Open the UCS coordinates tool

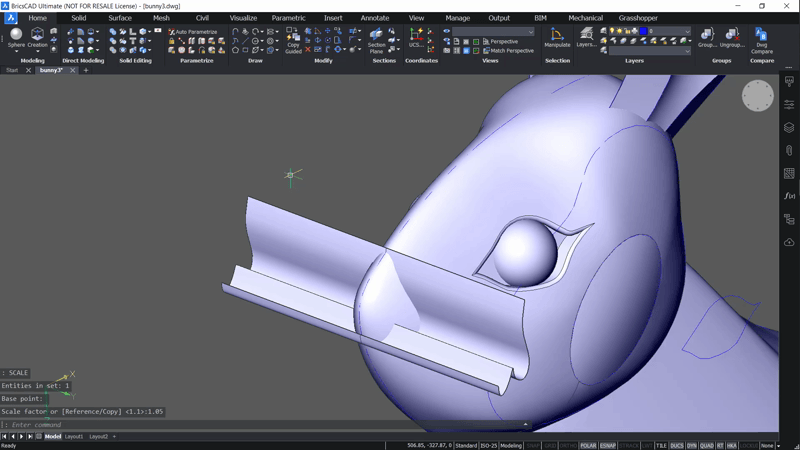click(x=416, y=38)
